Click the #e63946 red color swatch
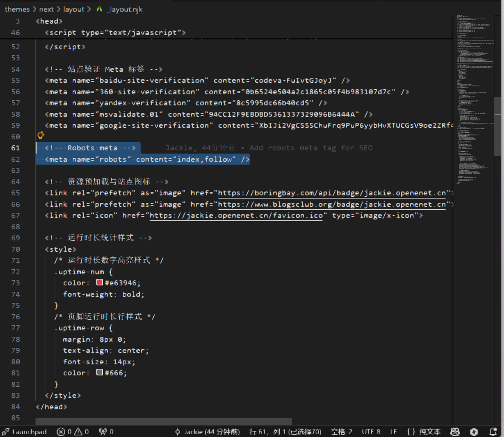Viewport: 504px width, 437px height. (100, 282)
